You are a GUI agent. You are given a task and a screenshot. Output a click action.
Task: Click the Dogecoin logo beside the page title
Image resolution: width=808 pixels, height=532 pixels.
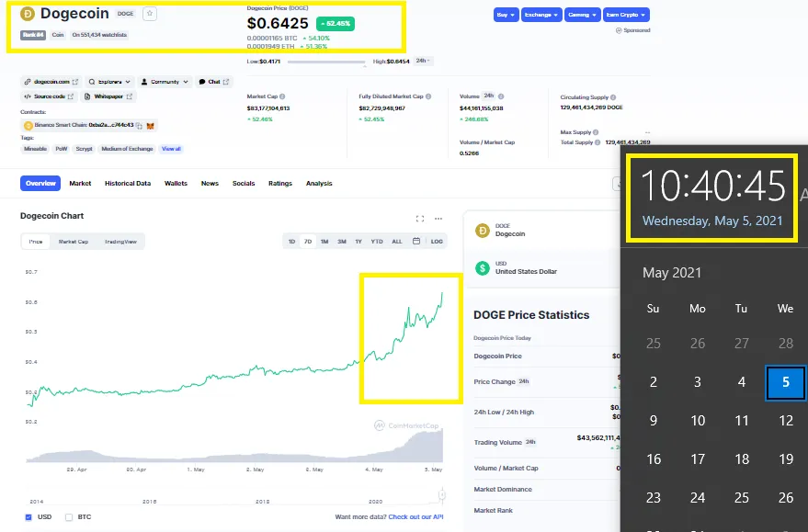(x=28, y=14)
